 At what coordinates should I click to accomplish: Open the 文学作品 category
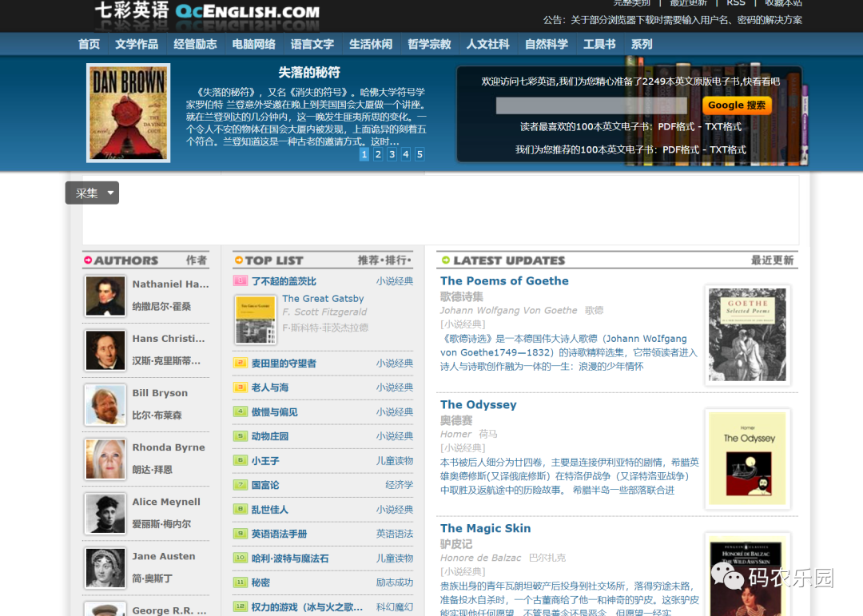tap(137, 44)
